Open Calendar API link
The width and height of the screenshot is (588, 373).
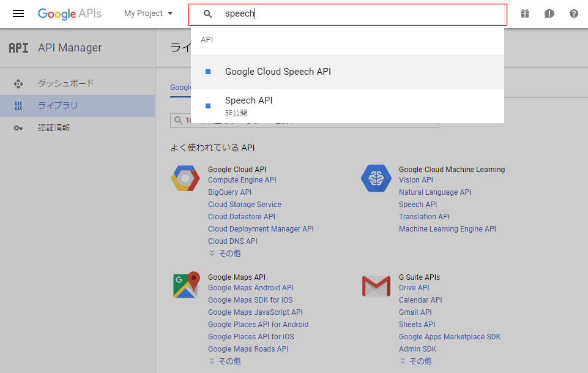click(420, 300)
